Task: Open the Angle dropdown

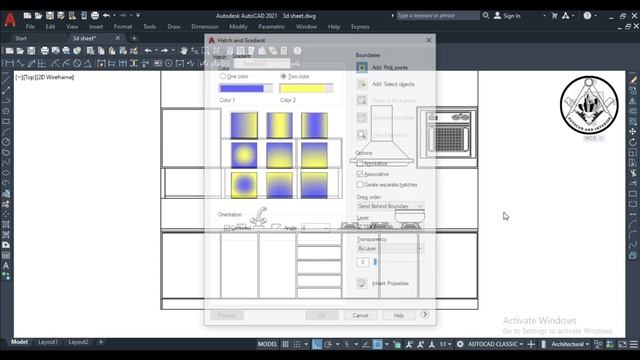Action: coord(316,228)
